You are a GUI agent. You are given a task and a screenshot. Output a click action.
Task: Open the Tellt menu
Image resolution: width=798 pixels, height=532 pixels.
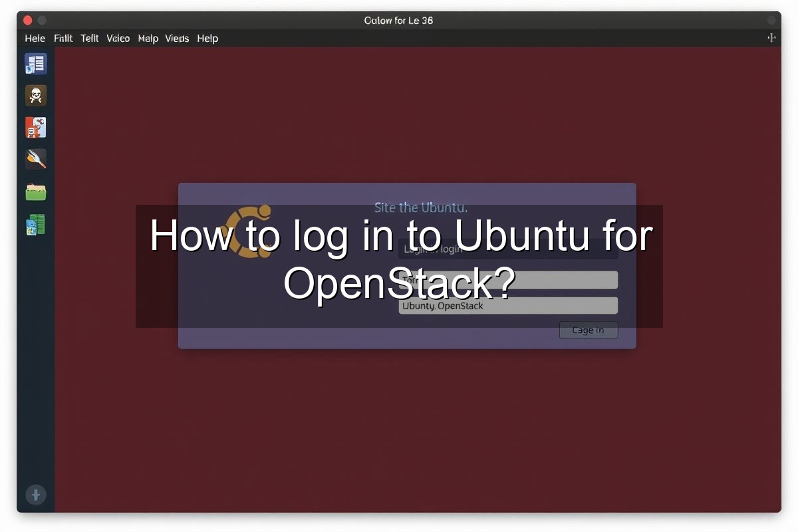click(90, 39)
